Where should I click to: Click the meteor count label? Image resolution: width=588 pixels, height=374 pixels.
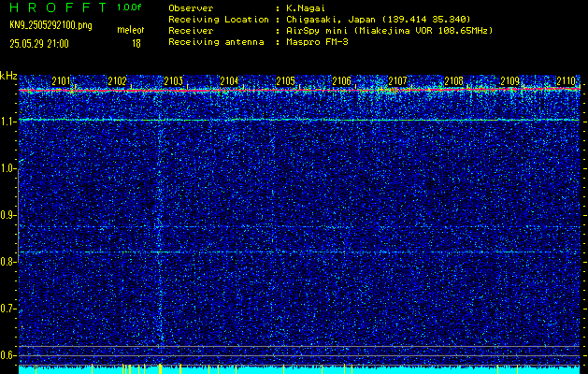coord(131,30)
